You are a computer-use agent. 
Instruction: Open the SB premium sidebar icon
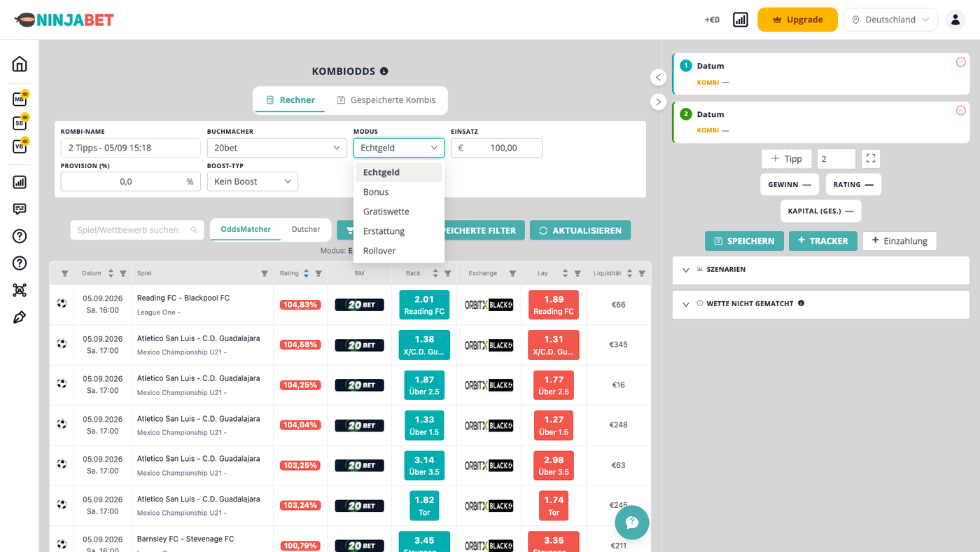point(20,122)
